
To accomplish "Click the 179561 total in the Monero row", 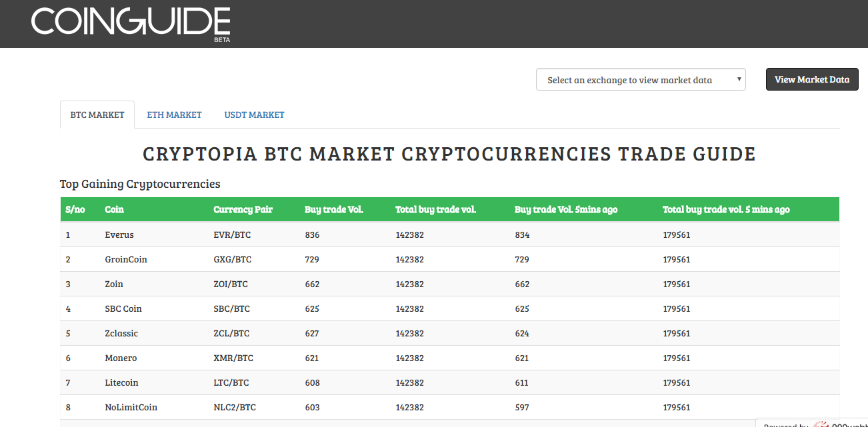I will pyautogui.click(x=677, y=358).
